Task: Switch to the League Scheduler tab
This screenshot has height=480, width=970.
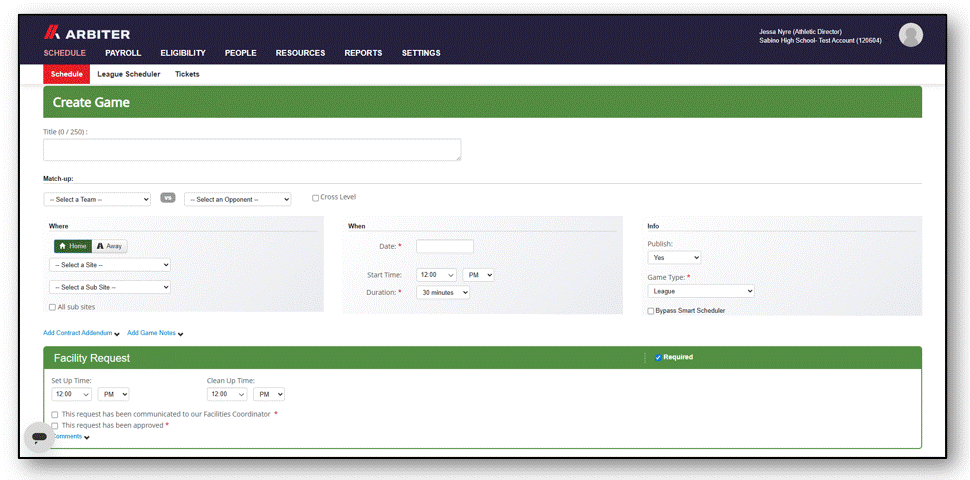Action: click(129, 74)
